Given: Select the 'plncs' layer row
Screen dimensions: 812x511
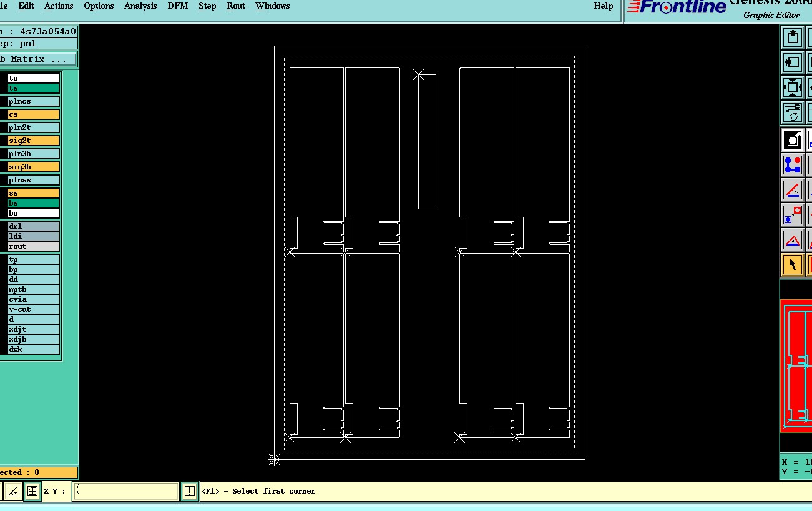Looking at the screenshot, I should click(x=34, y=101).
